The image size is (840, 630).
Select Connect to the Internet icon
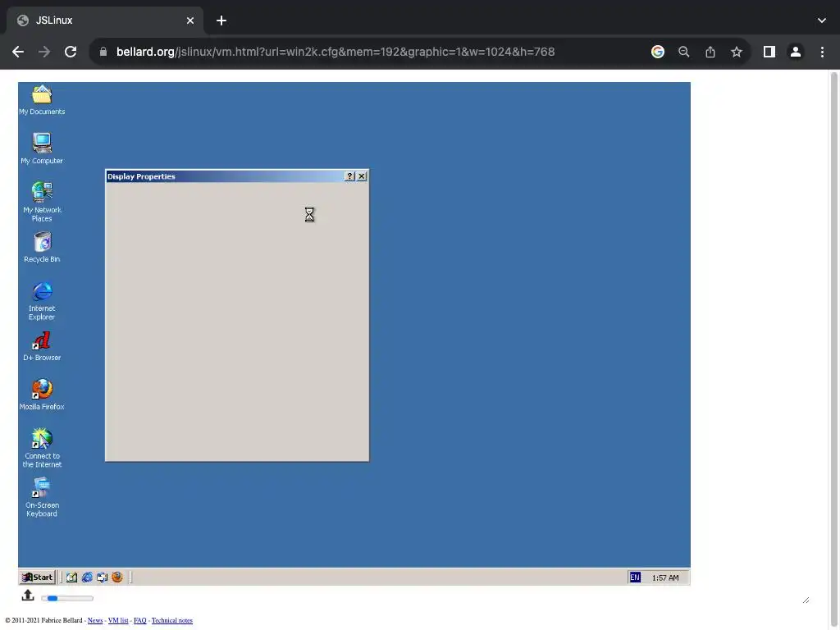click(x=42, y=448)
